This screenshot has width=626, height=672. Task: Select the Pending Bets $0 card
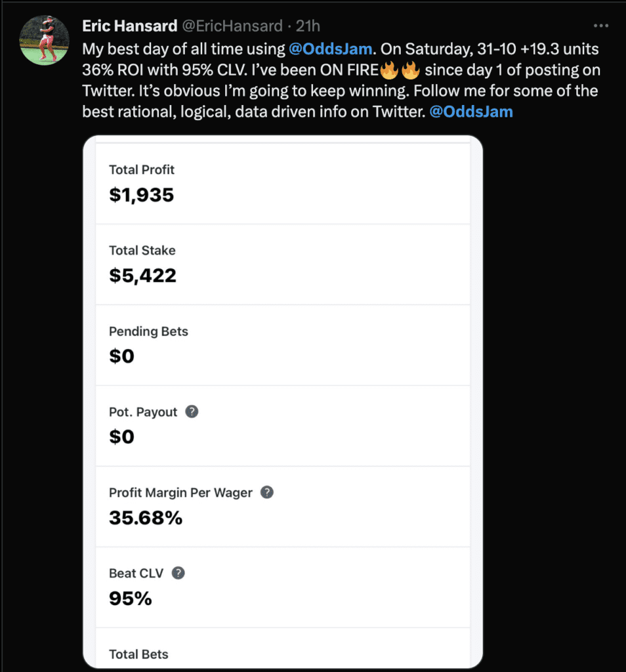(x=283, y=345)
